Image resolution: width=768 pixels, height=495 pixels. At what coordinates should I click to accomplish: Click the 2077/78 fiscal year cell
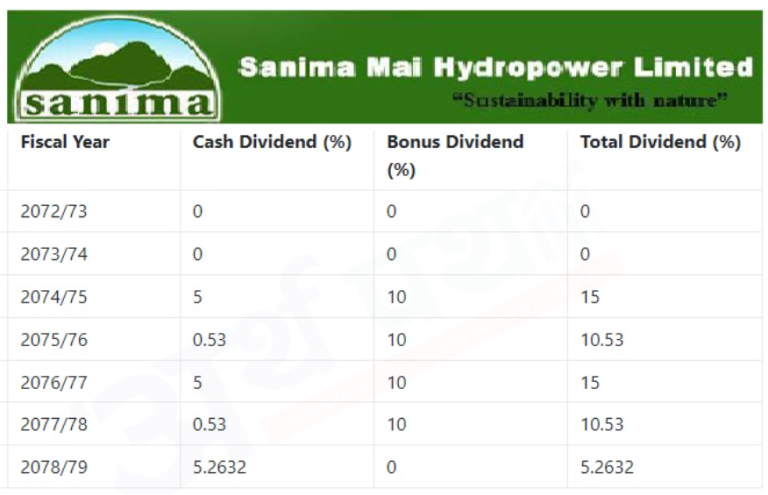tap(54, 424)
